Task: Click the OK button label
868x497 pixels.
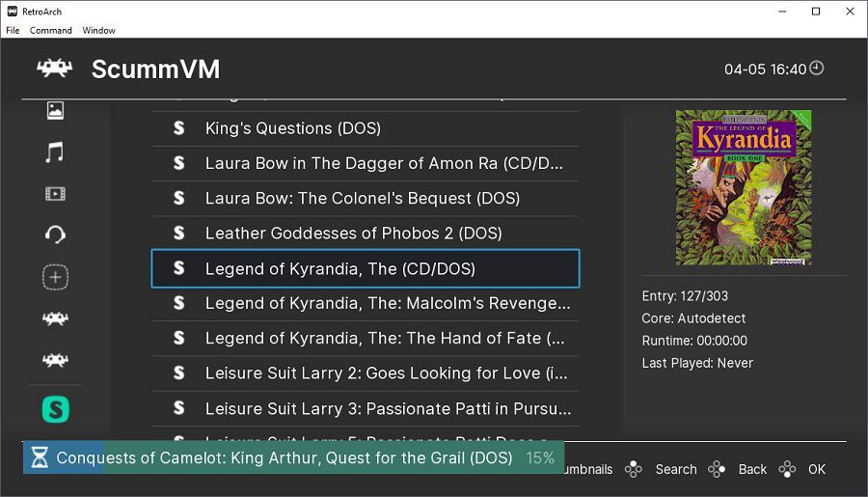Action: 817,469
